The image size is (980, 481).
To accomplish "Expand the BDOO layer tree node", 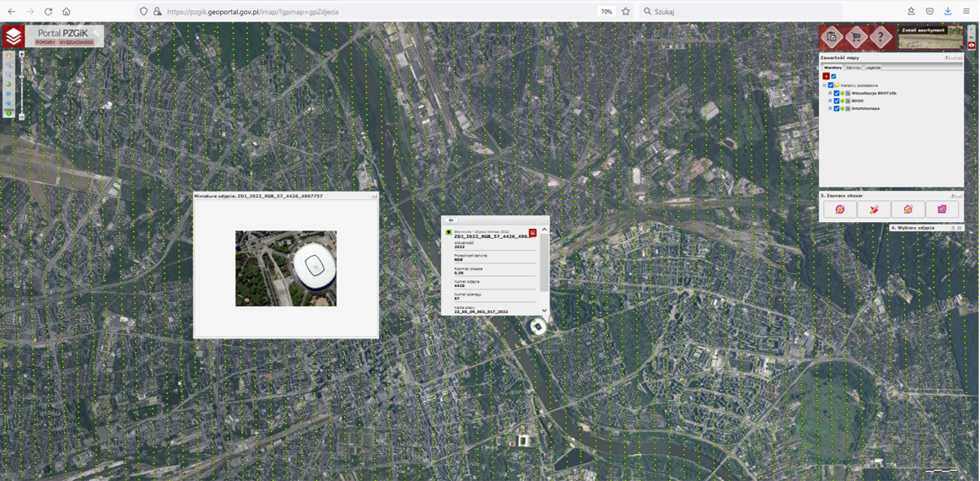I will coord(830,101).
